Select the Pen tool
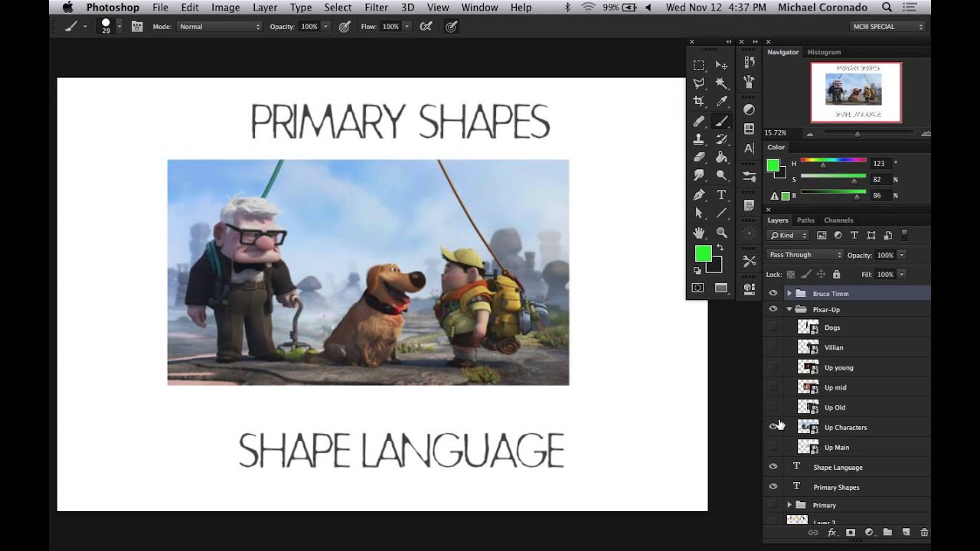This screenshot has width=980, height=551. pyautogui.click(x=698, y=195)
